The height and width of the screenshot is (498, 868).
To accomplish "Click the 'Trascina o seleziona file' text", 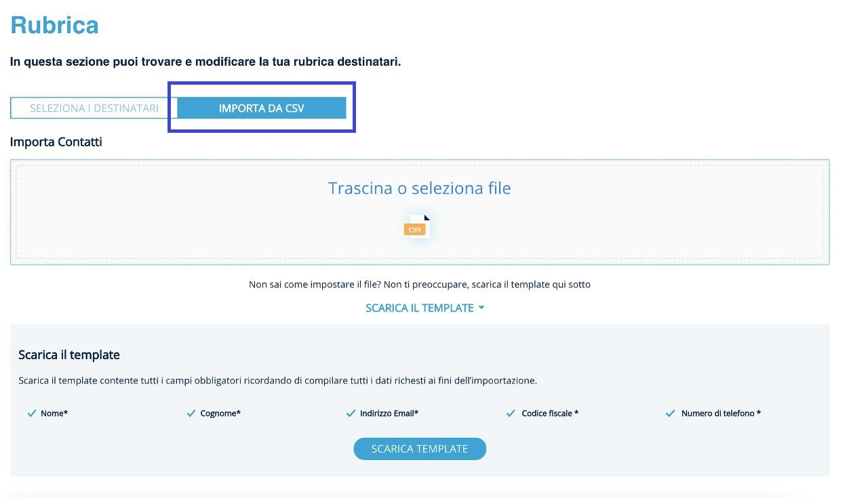I will point(419,188).
